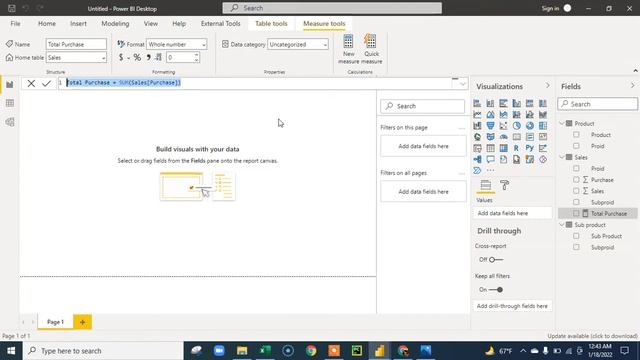Open the File menu
The height and width of the screenshot is (360, 640).
coord(16,24)
